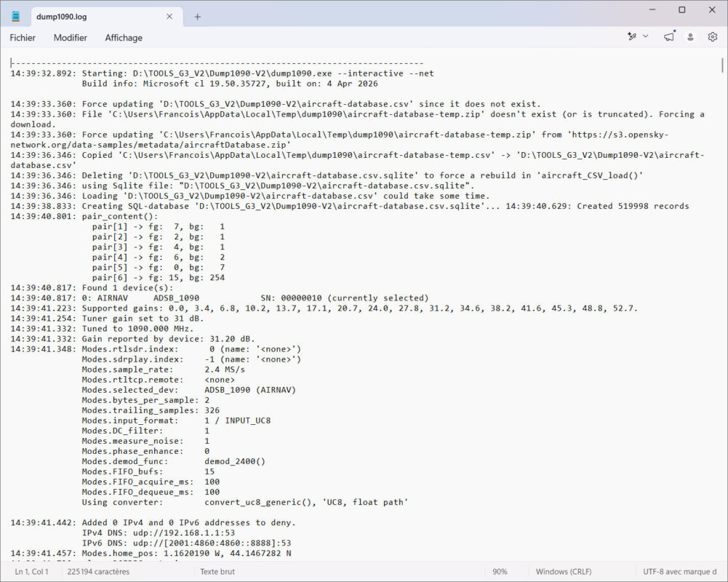Click the 225194 caractères status entry
Image resolution: width=728 pixels, height=582 pixels.
pos(98,571)
